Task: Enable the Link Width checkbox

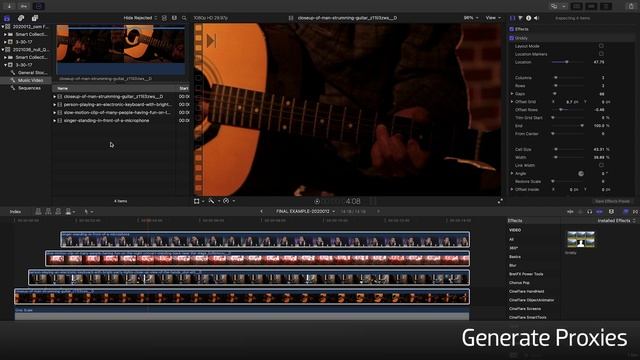Action: 601,165
